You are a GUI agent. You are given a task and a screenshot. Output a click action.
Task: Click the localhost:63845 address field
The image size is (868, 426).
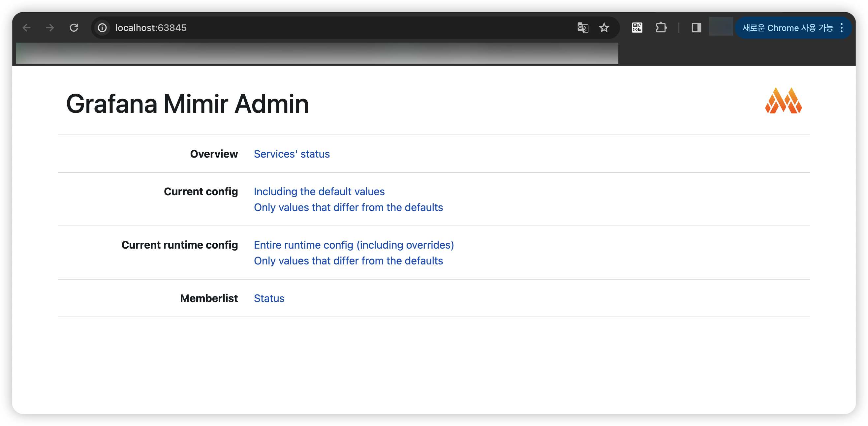tap(151, 28)
